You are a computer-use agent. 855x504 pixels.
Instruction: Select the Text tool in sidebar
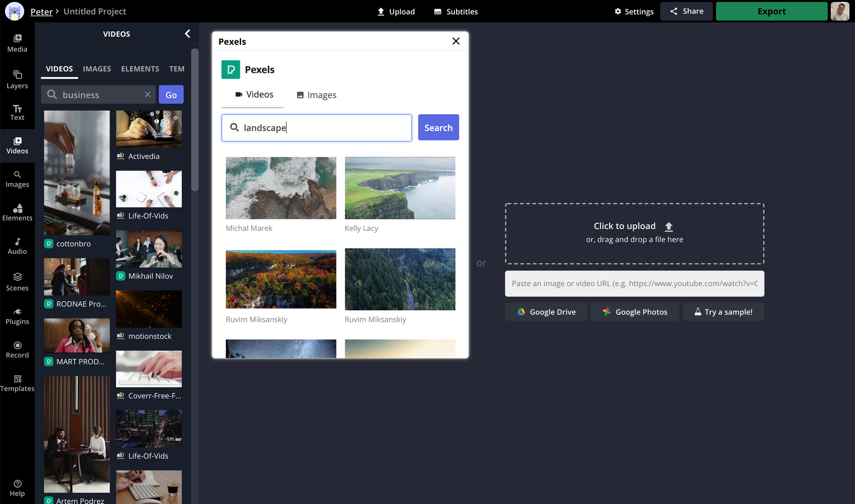pyautogui.click(x=17, y=112)
